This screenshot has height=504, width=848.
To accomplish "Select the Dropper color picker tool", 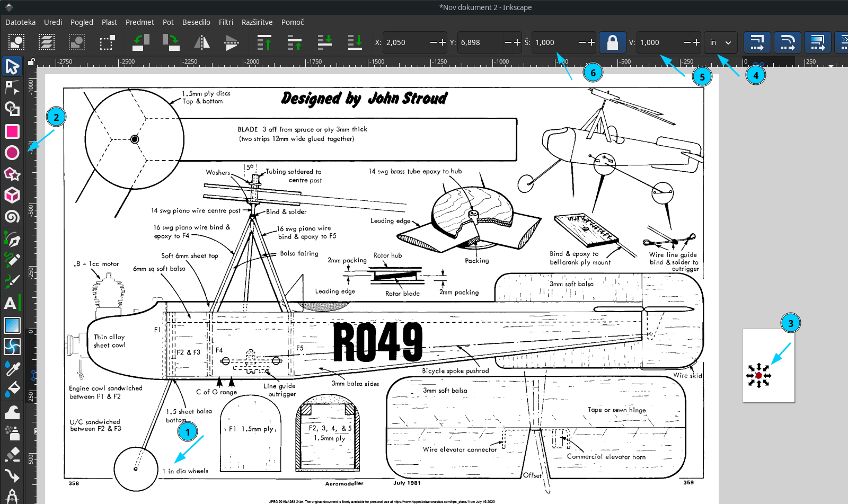I will 12,368.
